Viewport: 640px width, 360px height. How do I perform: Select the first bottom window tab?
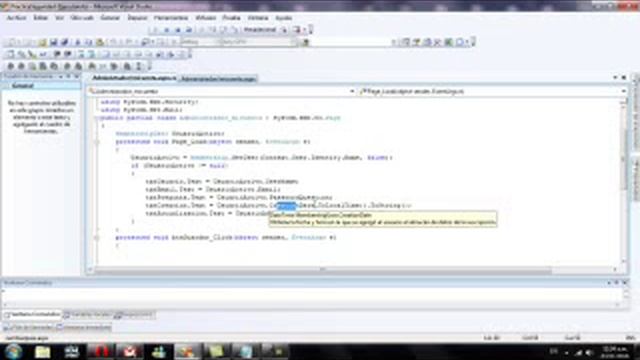(33, 315)
